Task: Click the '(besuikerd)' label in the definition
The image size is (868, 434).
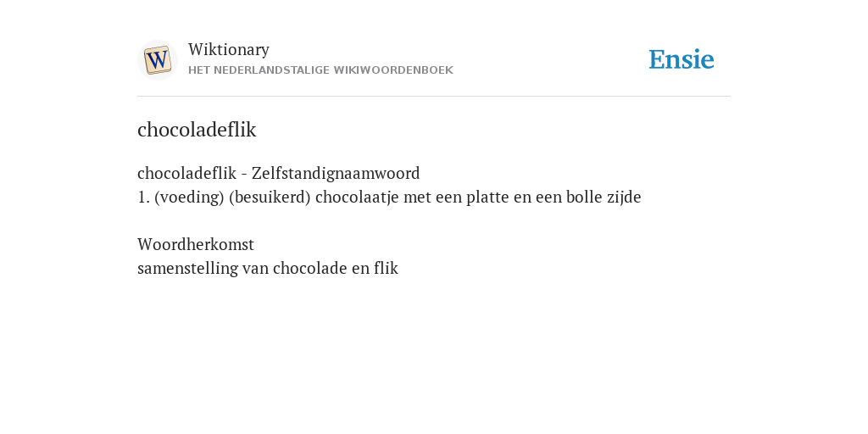Action: click(270, 197)
